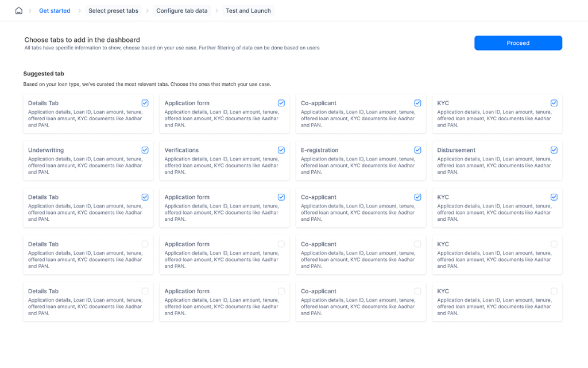Deselect the E-registration tab
588x368 pixels.
[417, 150]
